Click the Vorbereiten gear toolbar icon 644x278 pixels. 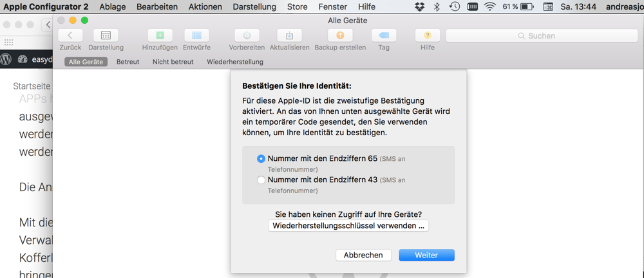click(247, 35)
